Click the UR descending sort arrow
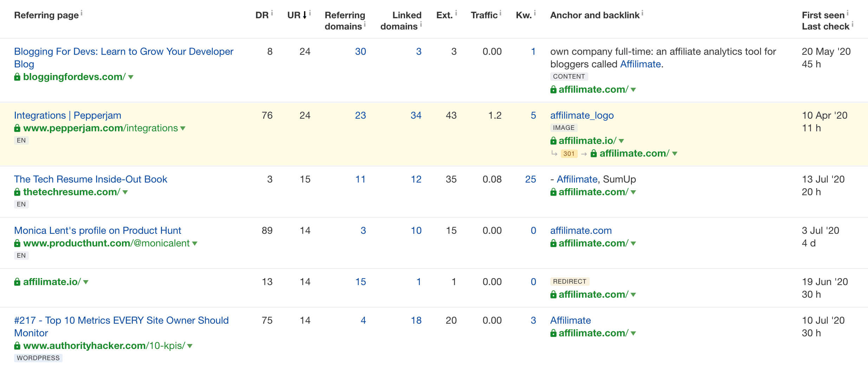This screenshot has height=370, width=868. click(305, 15)
